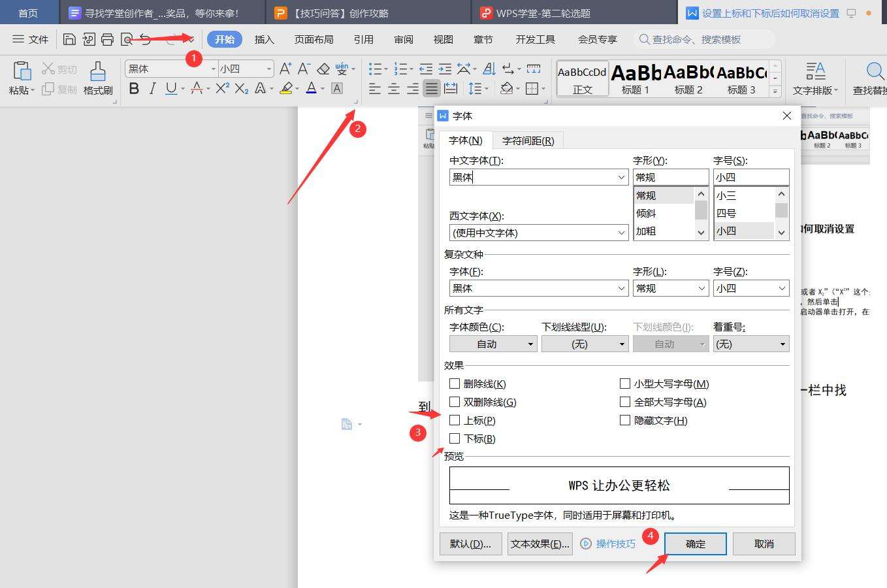This screenshot has width=887, height=588.
Task: Open the 插入 ribbon tab
Action: [x=264, y=39]
